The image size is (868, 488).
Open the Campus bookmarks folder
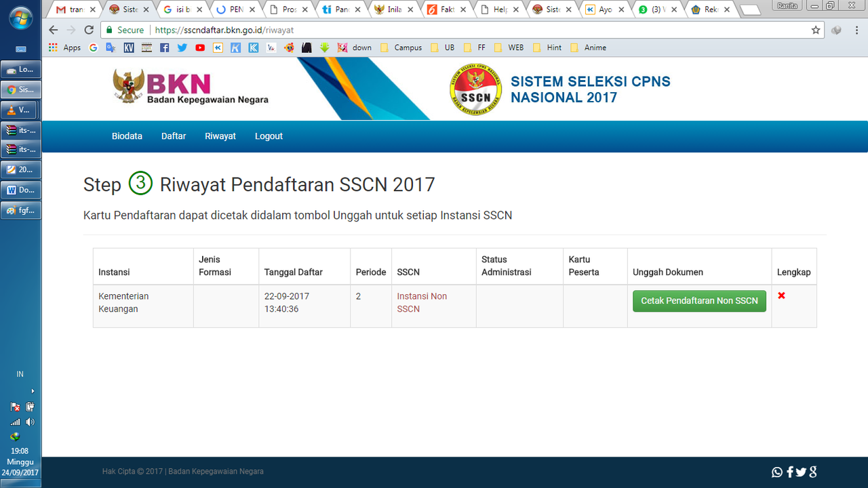tap(401, 47)
